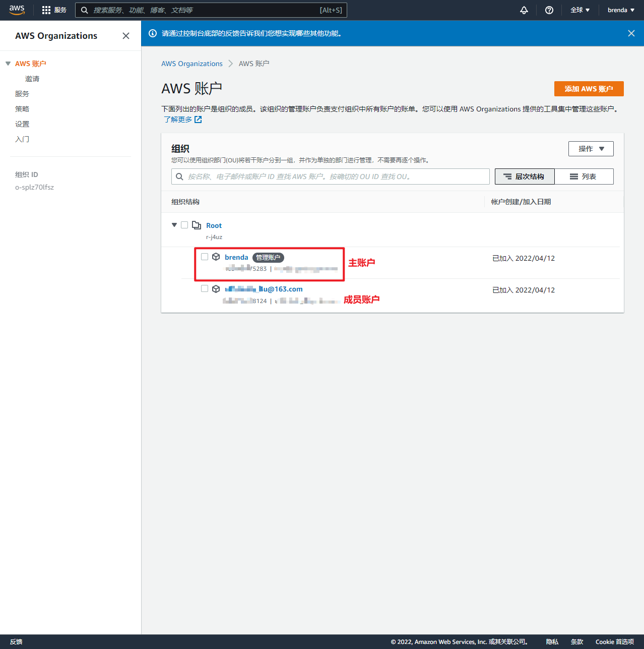Open the 全球 region dropdown

click(580, 10)
